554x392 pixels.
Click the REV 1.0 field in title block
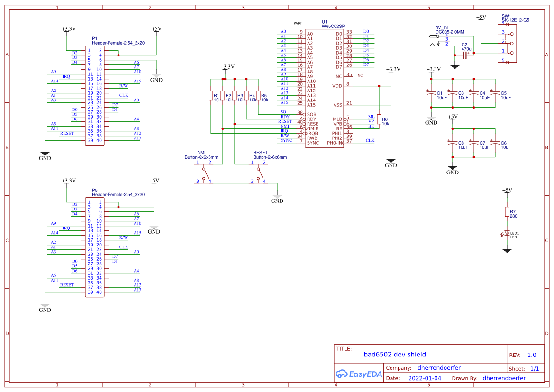click(531, 354)
